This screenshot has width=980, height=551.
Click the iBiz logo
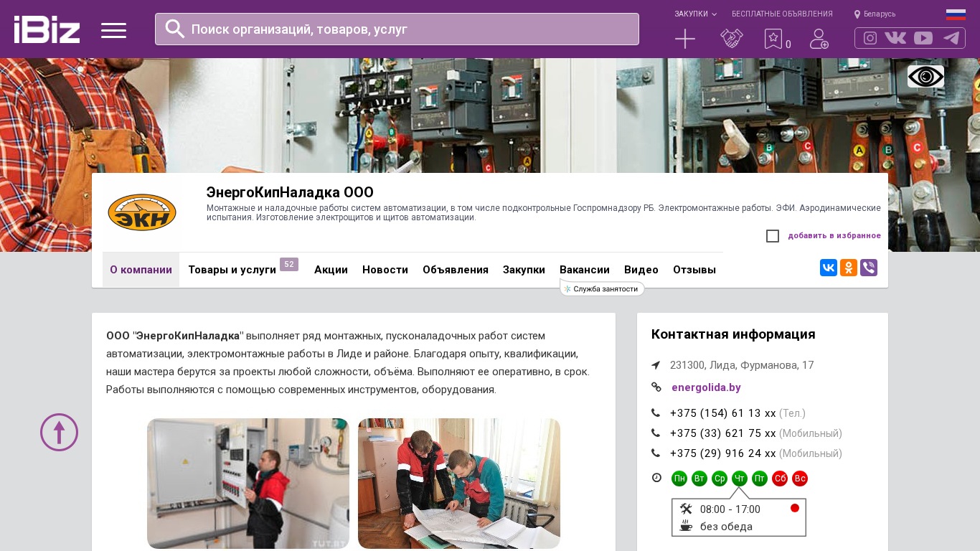47,29
